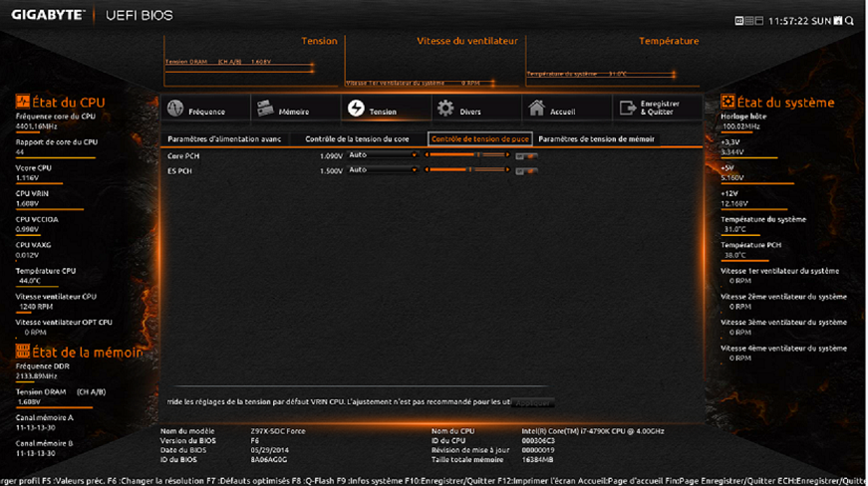Viewport: 868px width, 486px height.
Task: Click the +5V voltage reading
Action: point(732,173)
